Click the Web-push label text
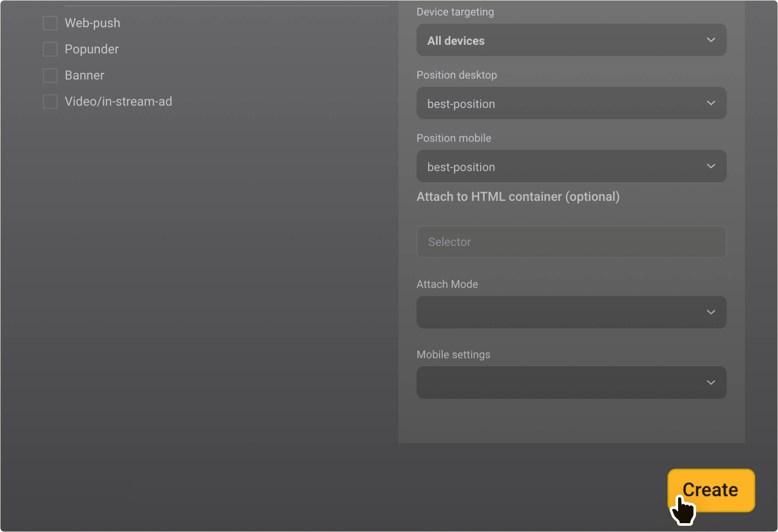The image size is (778, 532). 92,23
